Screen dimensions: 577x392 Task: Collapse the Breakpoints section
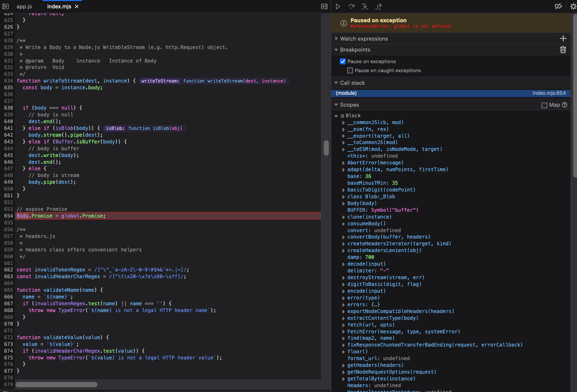336,50
